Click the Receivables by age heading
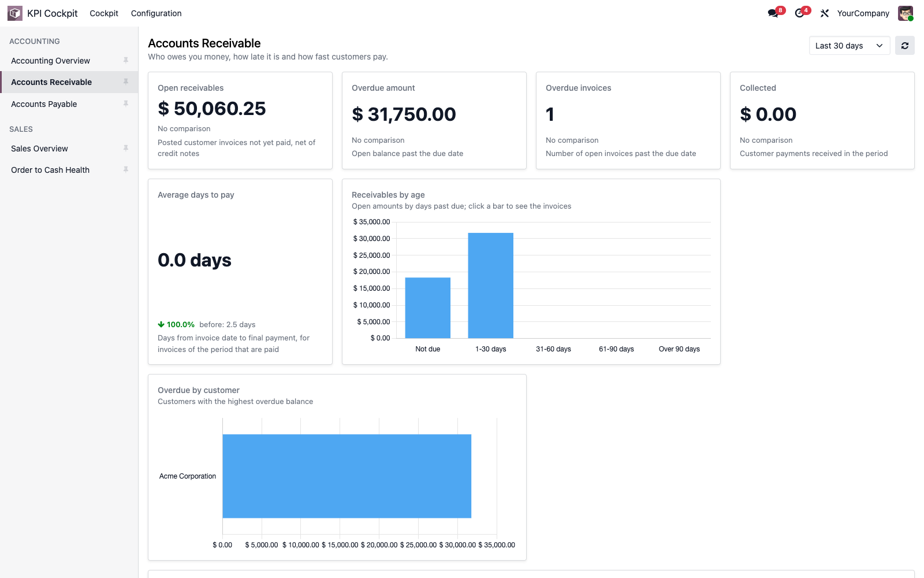This screenshot has width=924, height=578. [x=388, y=195]
